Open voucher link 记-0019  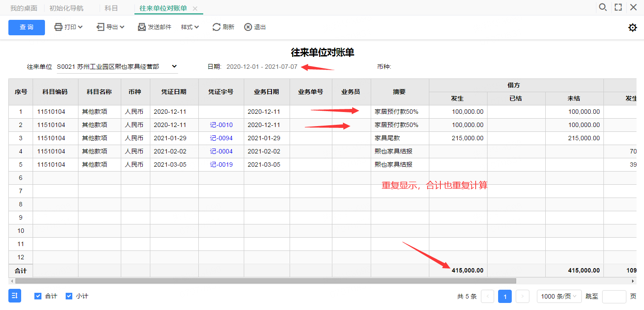pyautogui.click(x=221, y=164)
